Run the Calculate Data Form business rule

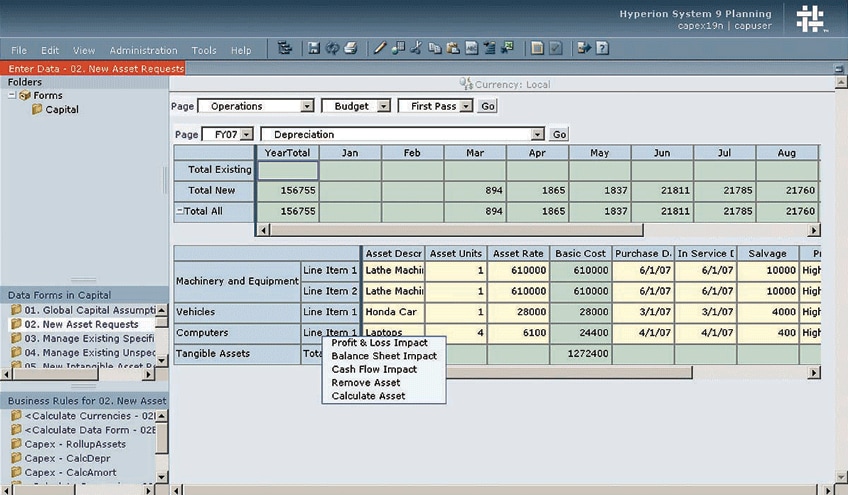[x=89, y=430]
